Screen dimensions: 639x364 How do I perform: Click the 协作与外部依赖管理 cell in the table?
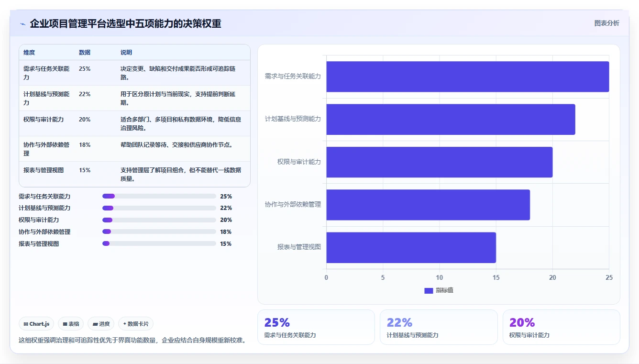(x=46, y=149)
